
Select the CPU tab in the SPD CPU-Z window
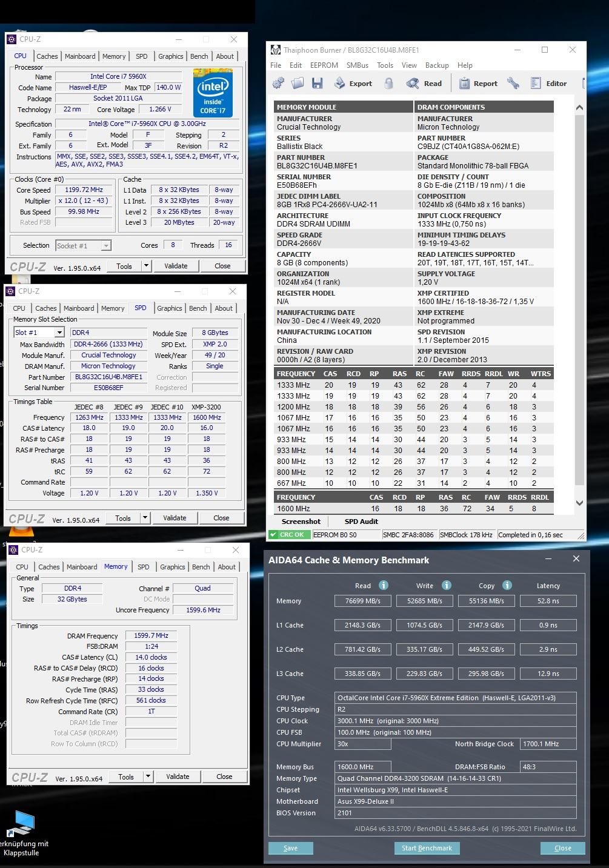point(19,308)
